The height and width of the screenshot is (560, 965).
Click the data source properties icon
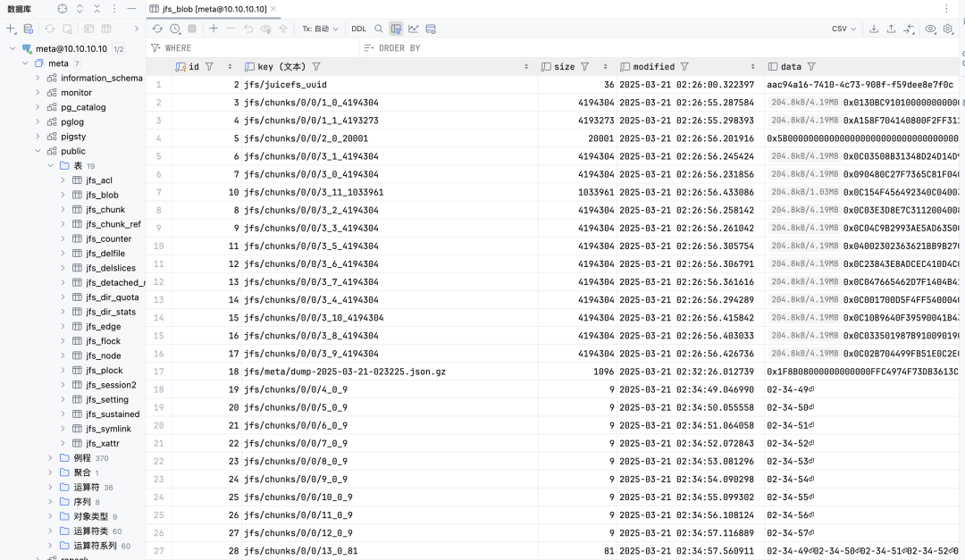(x=29, y=29)
